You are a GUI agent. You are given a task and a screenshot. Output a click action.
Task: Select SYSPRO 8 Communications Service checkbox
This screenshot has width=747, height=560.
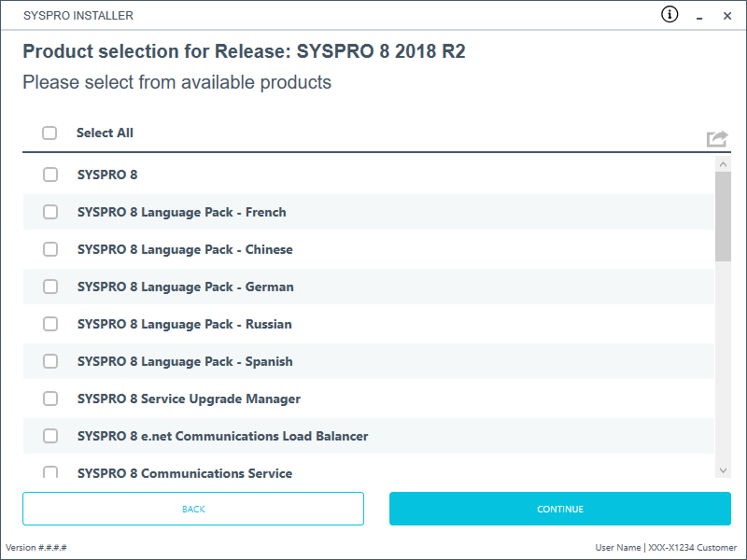pyautogui.click(x=50, y=472)
